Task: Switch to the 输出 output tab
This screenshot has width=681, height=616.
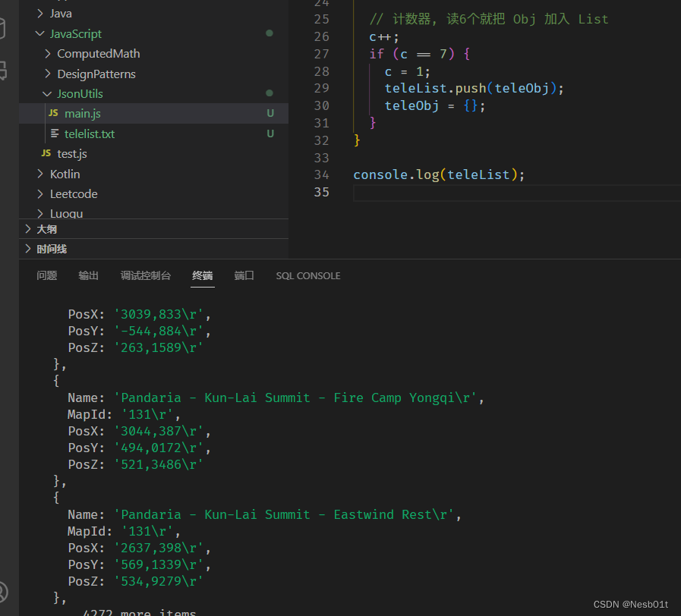Action: [x=88, y=275]
